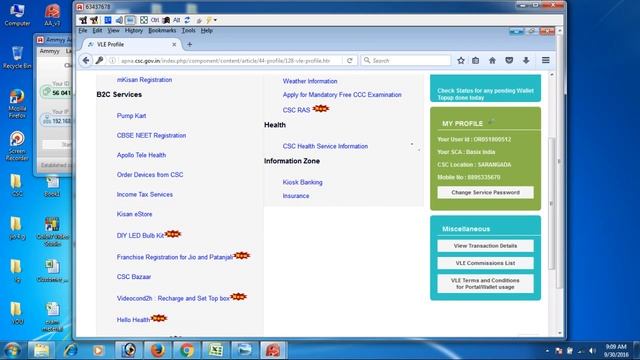Reload the page with the refresh icon
The width and height of the screenshot is (640, 360).
(x=349, y=60)
